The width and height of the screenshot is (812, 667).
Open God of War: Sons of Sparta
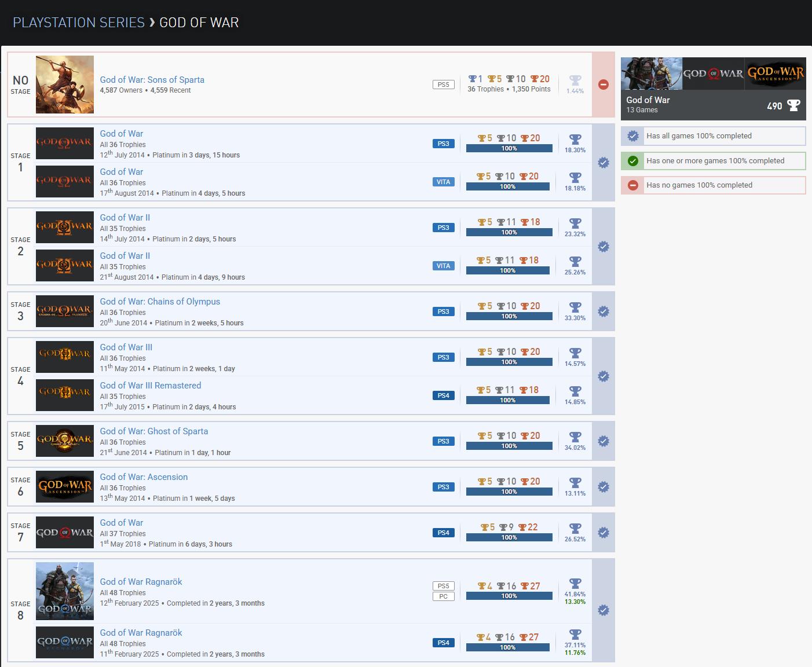tap(152, 80)
